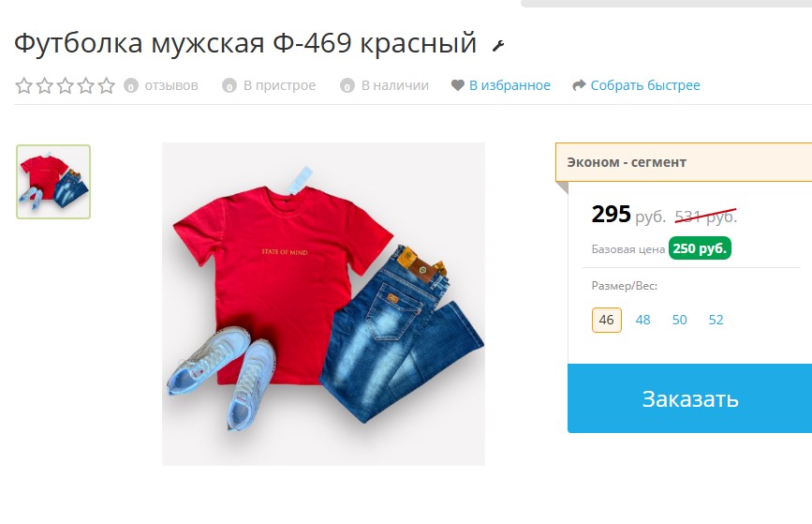Image resolution: width=812 pixels, height=524 pixels.
Task: Click the 'В наличии' count badge
Action: click(347, 85)
